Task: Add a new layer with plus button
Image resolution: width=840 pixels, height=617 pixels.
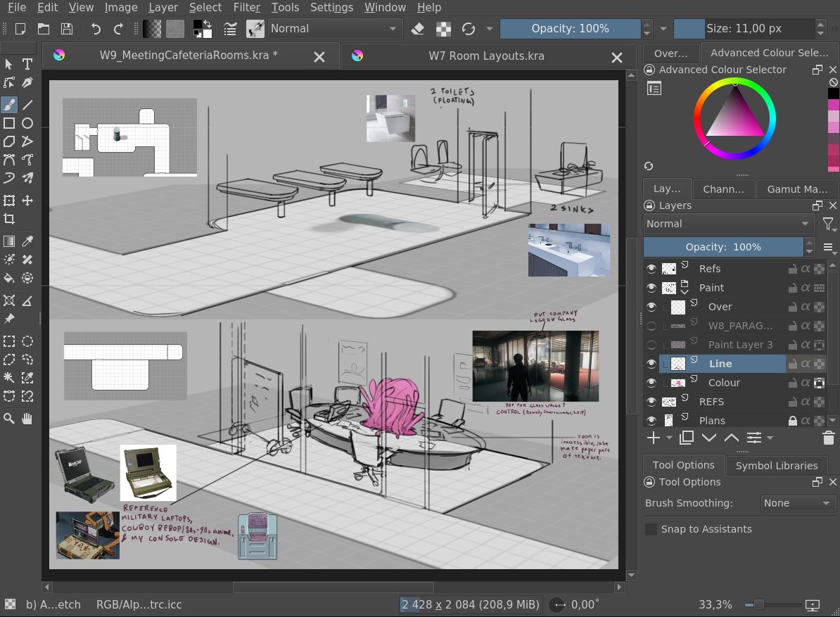Action: 653,438
